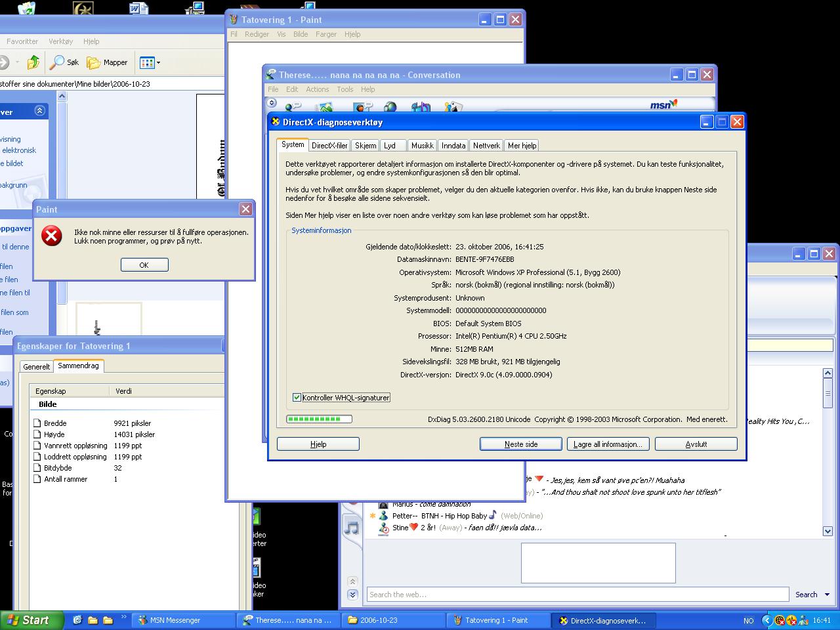
Task: Toggle the Mapper folders button in Explorer
Action: coord(108,62)
